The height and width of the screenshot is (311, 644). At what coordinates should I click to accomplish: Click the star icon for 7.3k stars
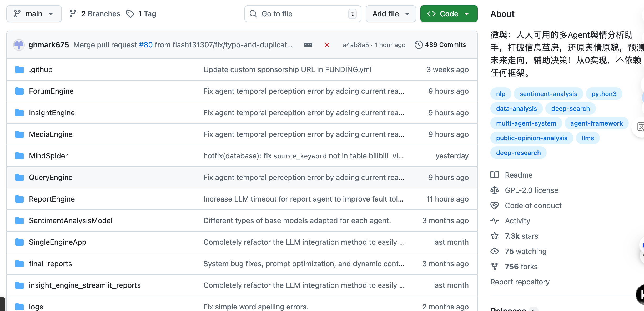point(495,236)
